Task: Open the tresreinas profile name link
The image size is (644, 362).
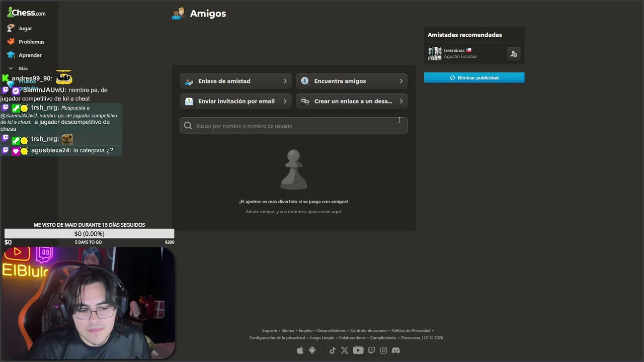Action: [454, 50]
